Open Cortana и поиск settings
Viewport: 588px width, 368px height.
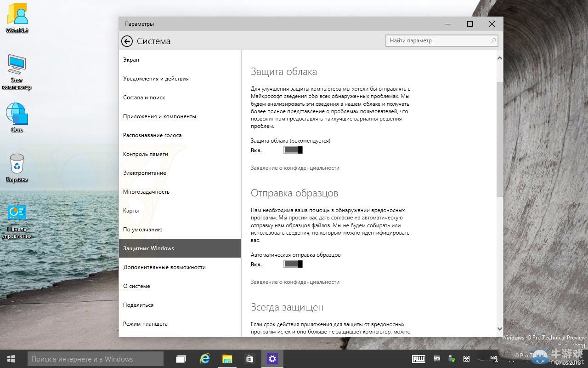pos(180,98)
